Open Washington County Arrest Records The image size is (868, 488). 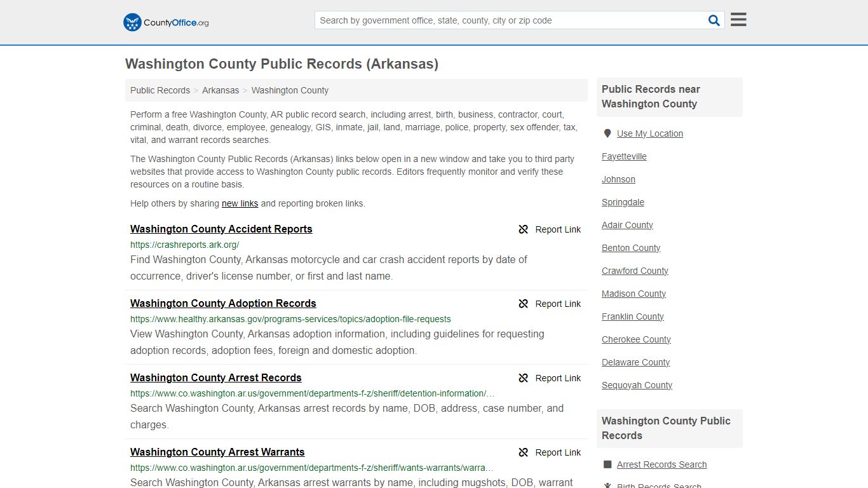coord(216,377)
